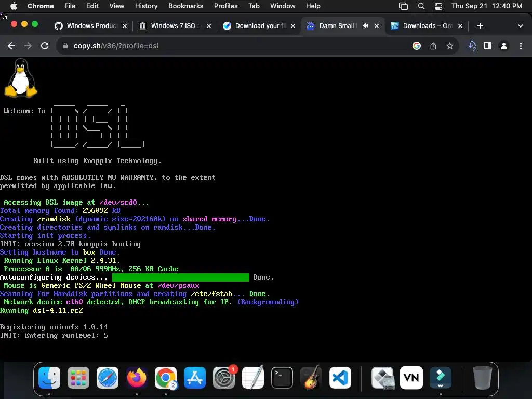This screenshot has width=532, height=399.
Task: Launch Safari from the Dock
Action: (108, 378)
